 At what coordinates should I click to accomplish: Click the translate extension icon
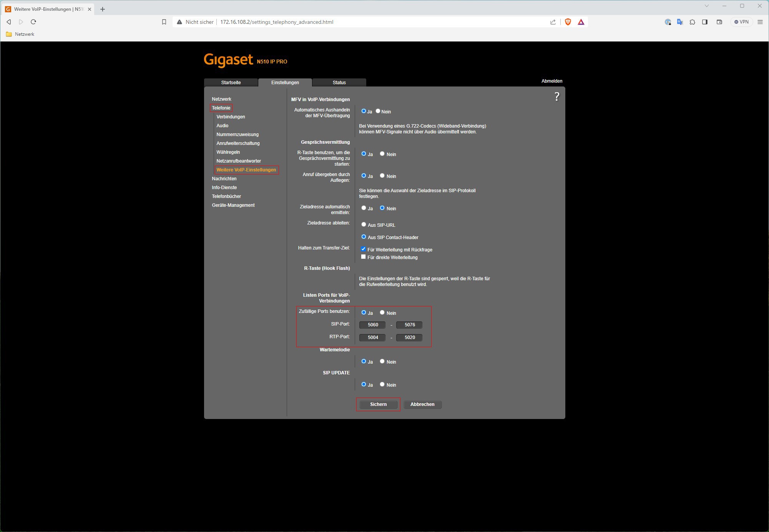point(680,22)
